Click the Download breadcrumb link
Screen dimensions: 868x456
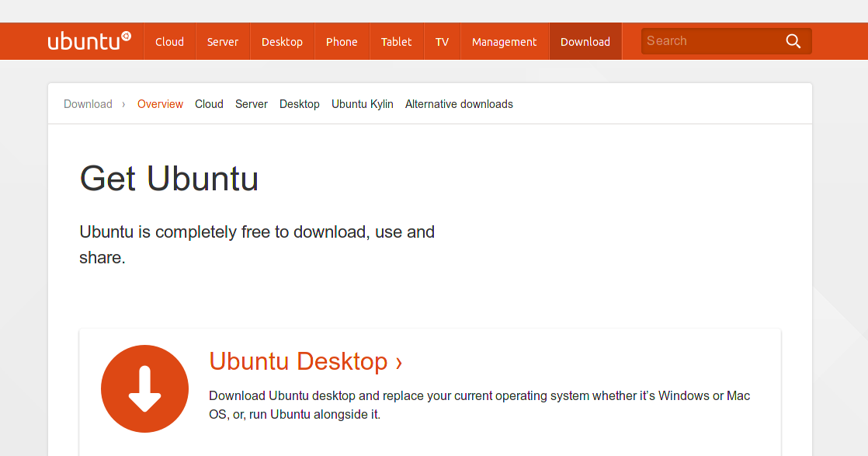click(88, 104)
